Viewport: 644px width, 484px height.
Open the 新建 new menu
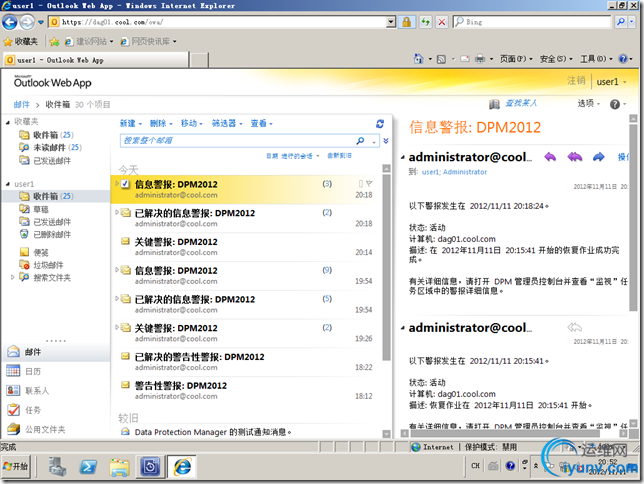click(131, 123)
